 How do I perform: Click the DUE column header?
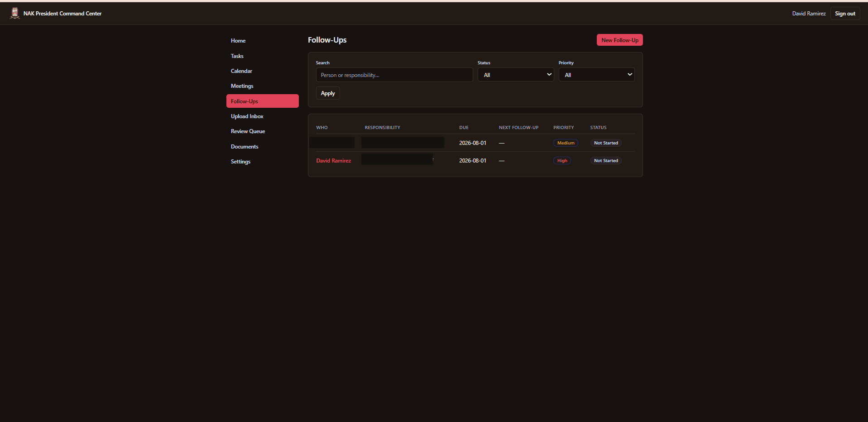(464, 128)
